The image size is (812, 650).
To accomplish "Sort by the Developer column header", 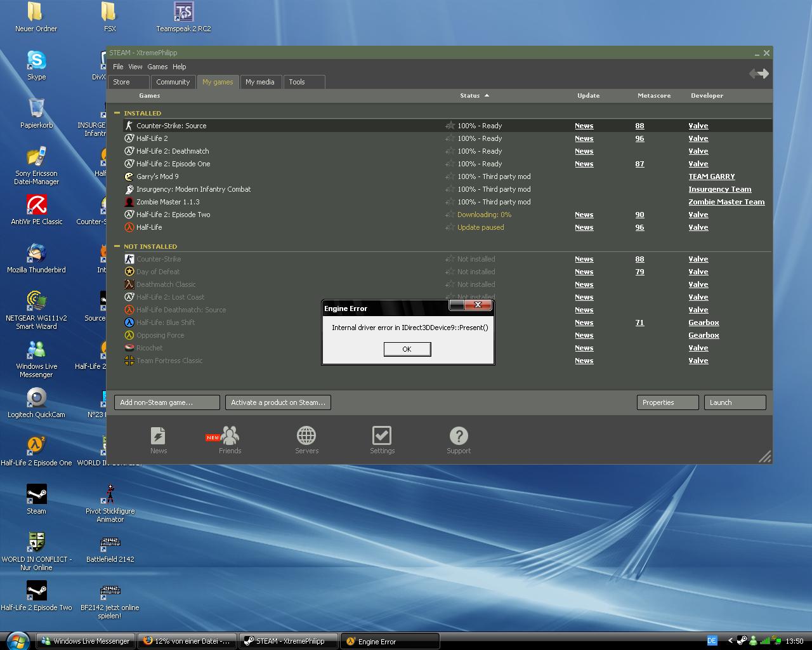I will pos(707,96).
